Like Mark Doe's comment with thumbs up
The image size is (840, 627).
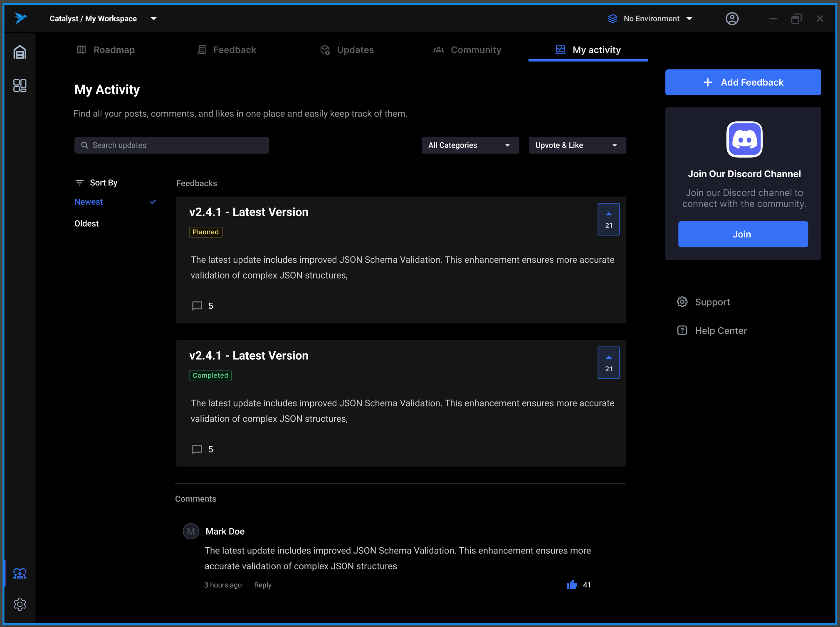[x=572, y=585]
